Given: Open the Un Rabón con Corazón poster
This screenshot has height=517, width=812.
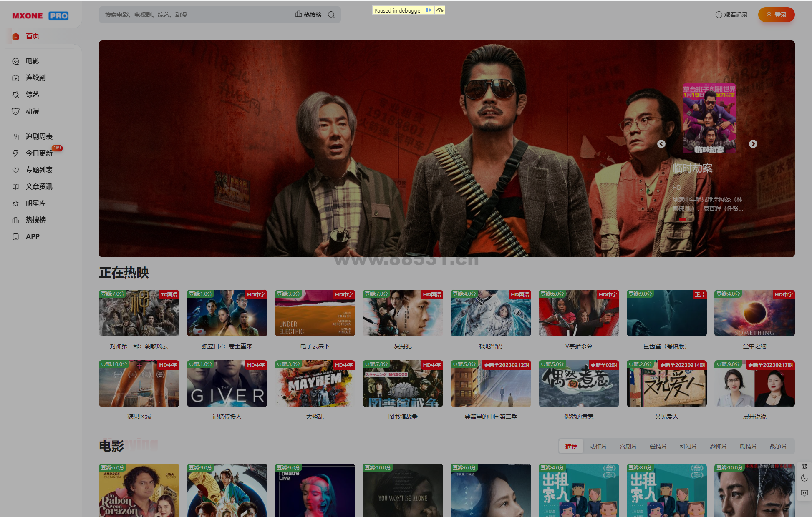Looking at the screenshot, I should coord(139,490).
